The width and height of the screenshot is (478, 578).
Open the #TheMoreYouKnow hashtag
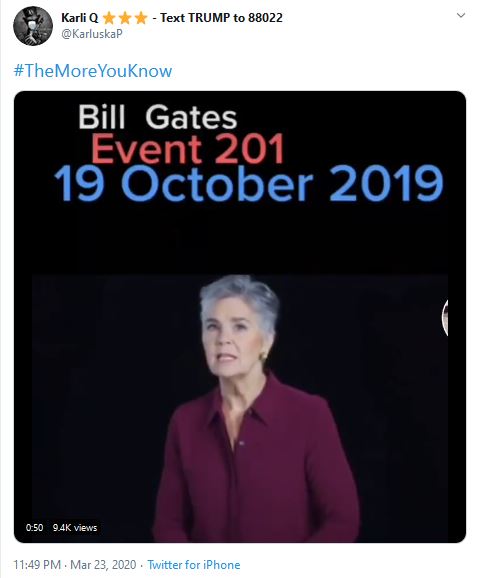(x=93, y=71)
